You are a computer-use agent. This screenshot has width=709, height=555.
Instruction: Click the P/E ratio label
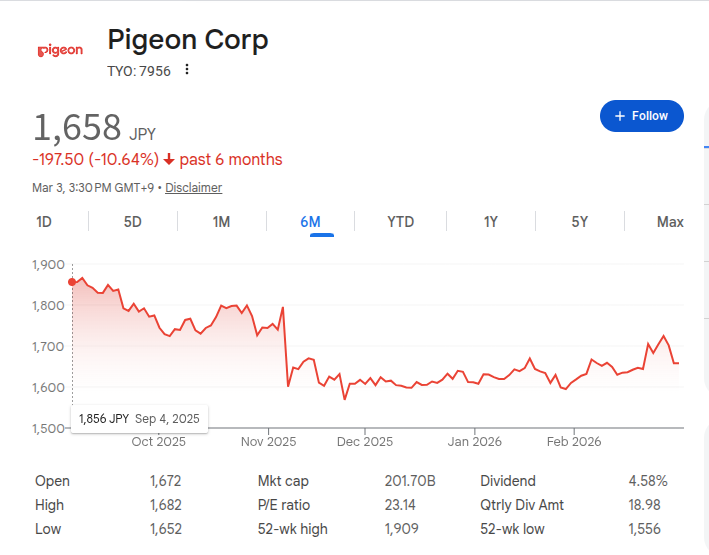point(284,505)
